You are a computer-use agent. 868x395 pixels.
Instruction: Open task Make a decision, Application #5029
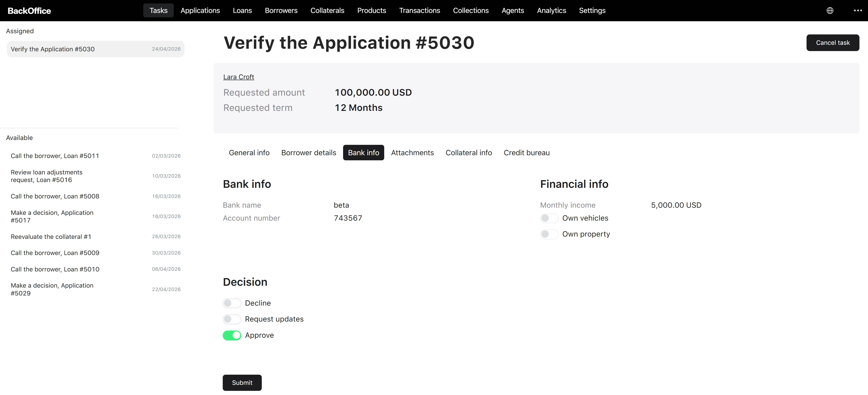click(95, 289)
